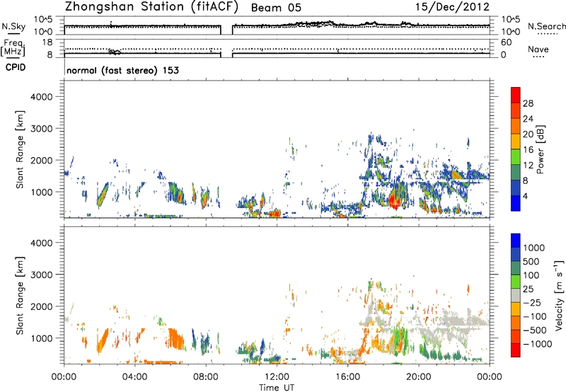Click the Velocity [m s⁻¹] colorbar title

[558, 295]
